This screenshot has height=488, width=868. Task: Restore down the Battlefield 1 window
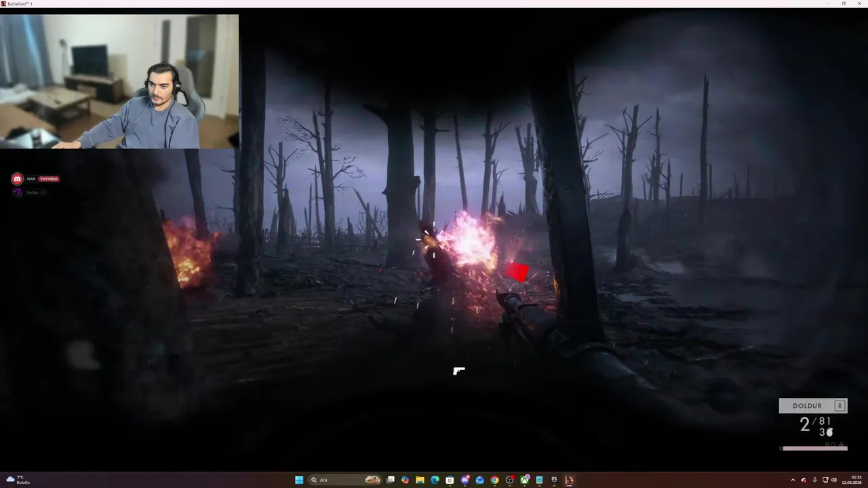[844, 3]
